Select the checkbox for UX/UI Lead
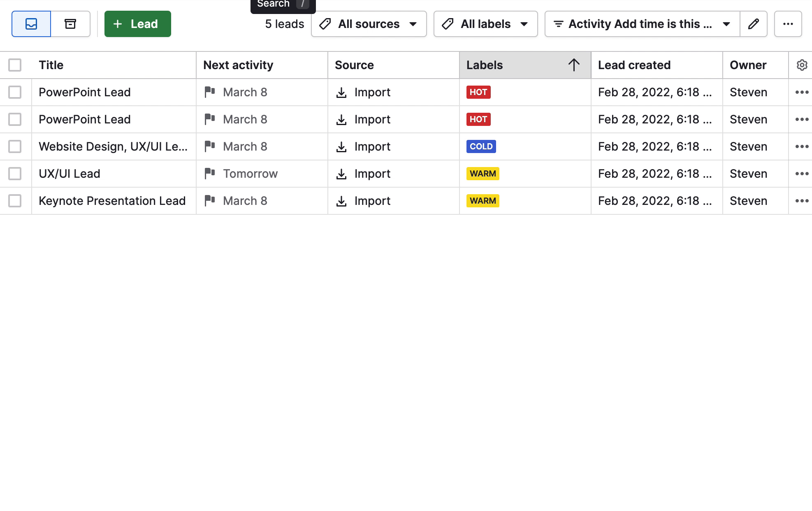The image size is (812, 511). tap(15, 174)
